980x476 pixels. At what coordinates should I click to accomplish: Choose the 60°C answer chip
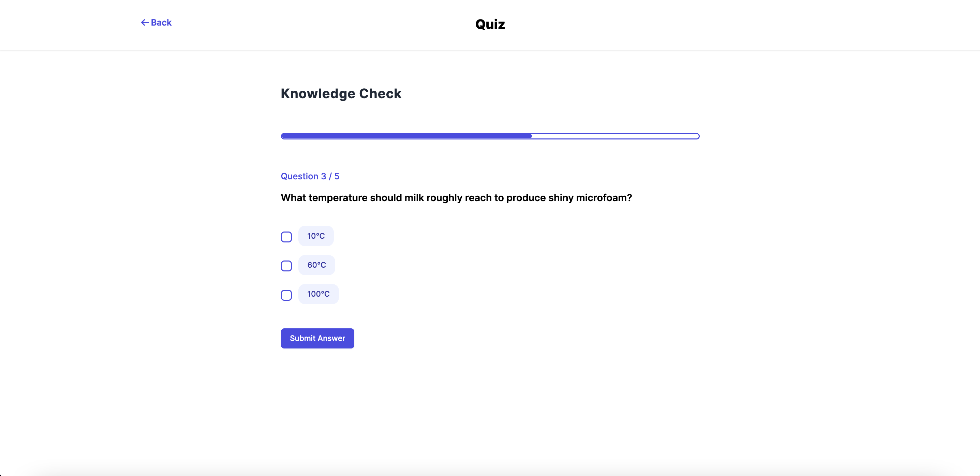click(316, 265)
